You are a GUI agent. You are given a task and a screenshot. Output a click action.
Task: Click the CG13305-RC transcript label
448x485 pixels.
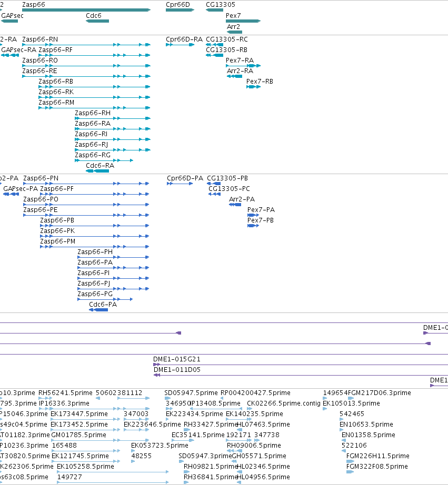[x=226, y=39]
